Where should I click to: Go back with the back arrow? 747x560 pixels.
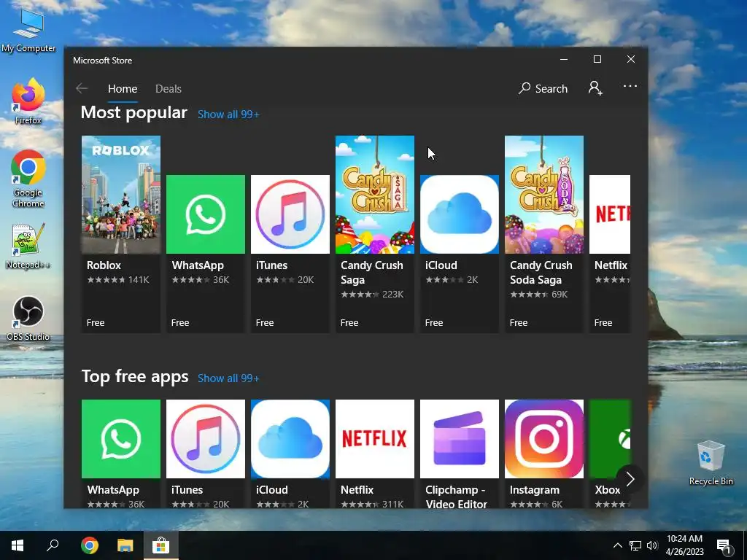click(82, 88)
